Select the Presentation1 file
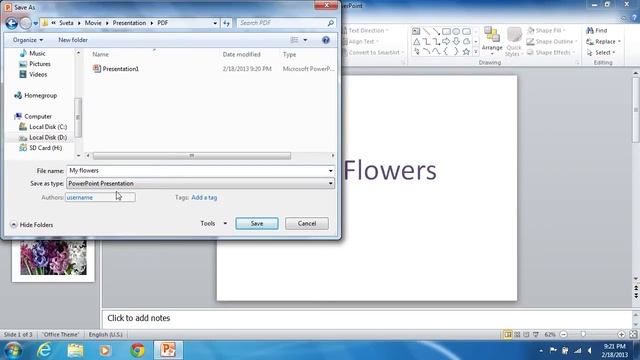 (120, 69)
